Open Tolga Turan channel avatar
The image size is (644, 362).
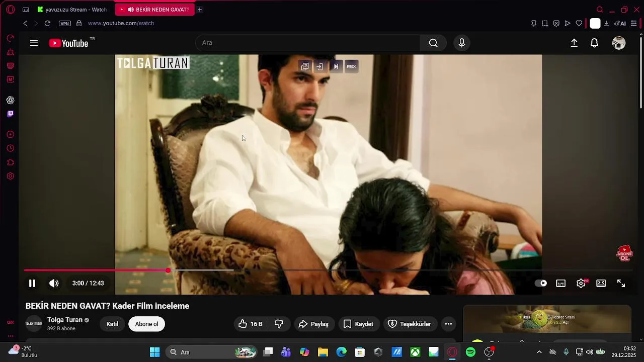[34, 324]
